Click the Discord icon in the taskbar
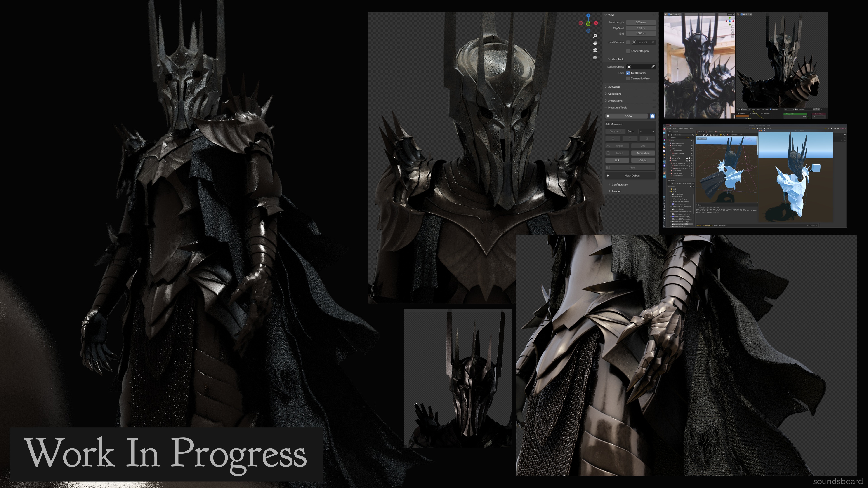This screenshot has height=488, width=868. 665,166
